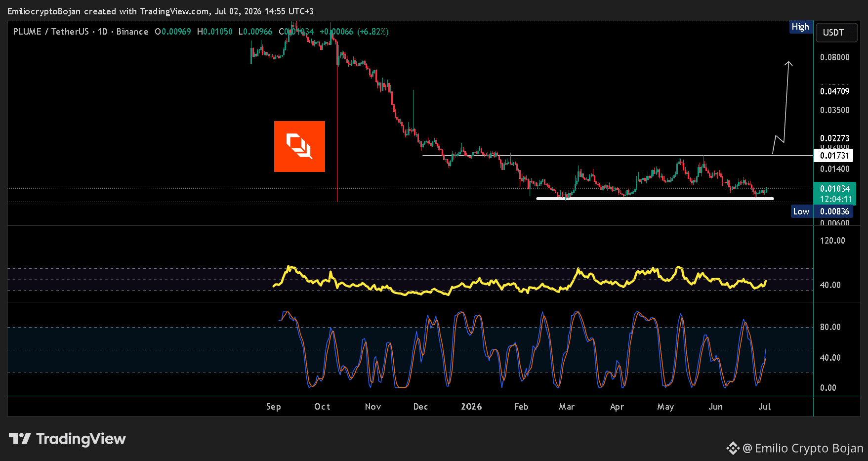Click the current price 0.01034 countdown label

click(x=835, y=194)
